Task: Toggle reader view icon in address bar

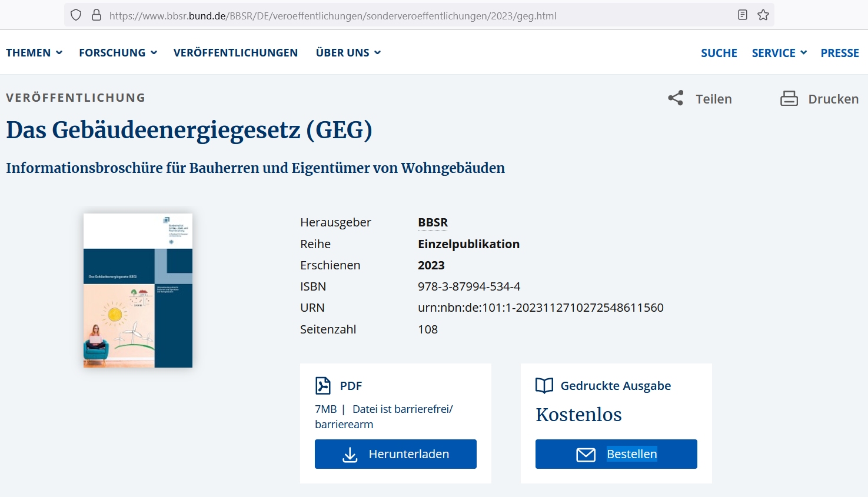Action: [x=743, y=15]
